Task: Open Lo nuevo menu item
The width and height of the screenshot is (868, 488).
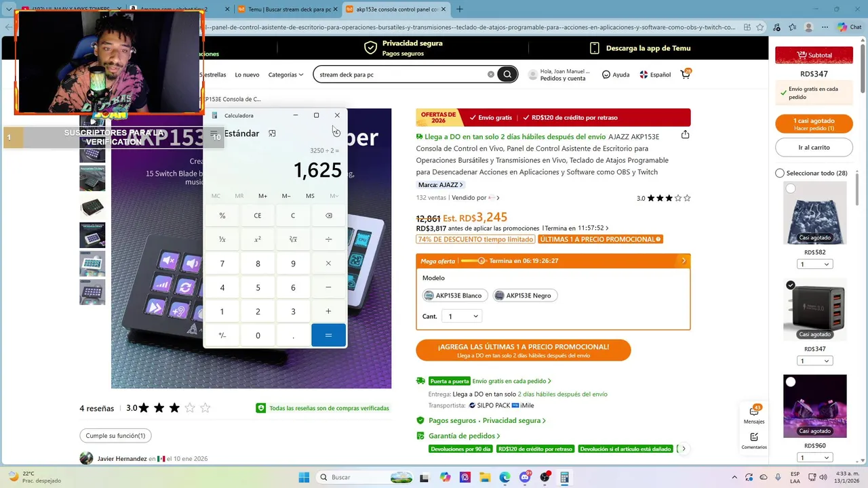Action: pyautogui.click(x=247, y=75)
